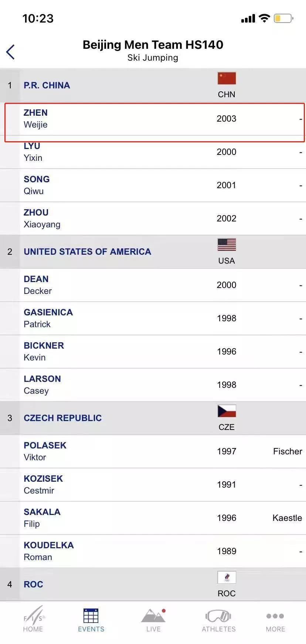The height and width of the screenshot is (644, 306).
Task: Open the FIS Home tab
Action: (33, 620)
